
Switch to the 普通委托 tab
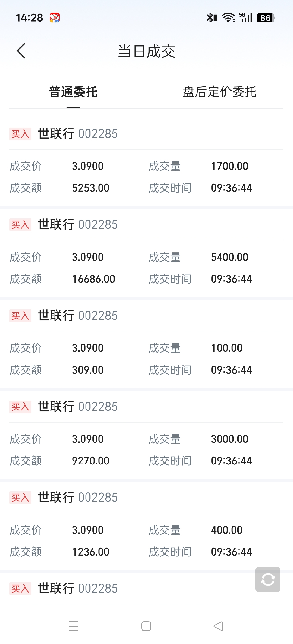click(73, 92)
